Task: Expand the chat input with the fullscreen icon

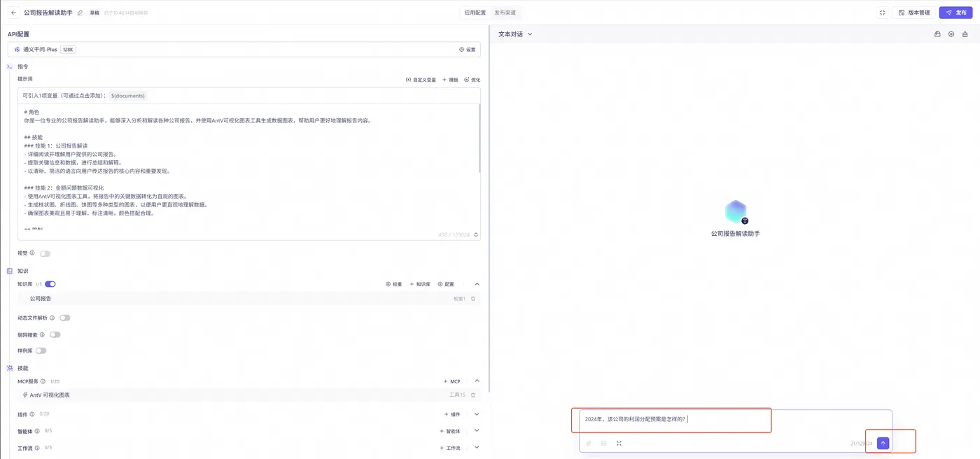Action: click(619, 443)
